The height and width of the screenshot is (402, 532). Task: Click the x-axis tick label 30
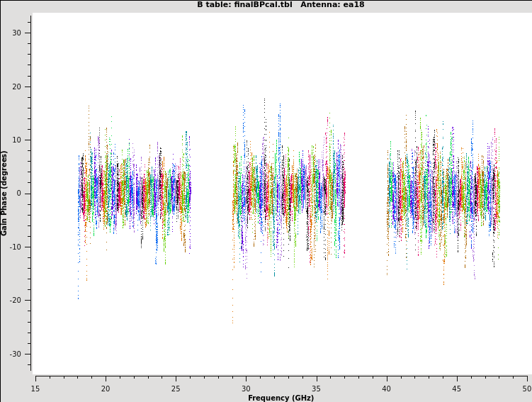click(x=246, y=389)
